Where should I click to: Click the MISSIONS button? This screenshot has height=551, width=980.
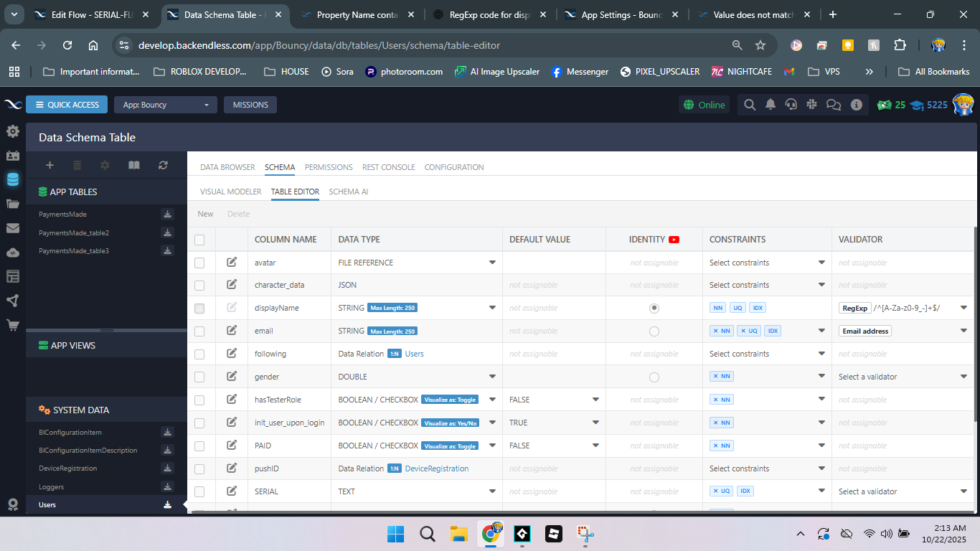(250, 105)
